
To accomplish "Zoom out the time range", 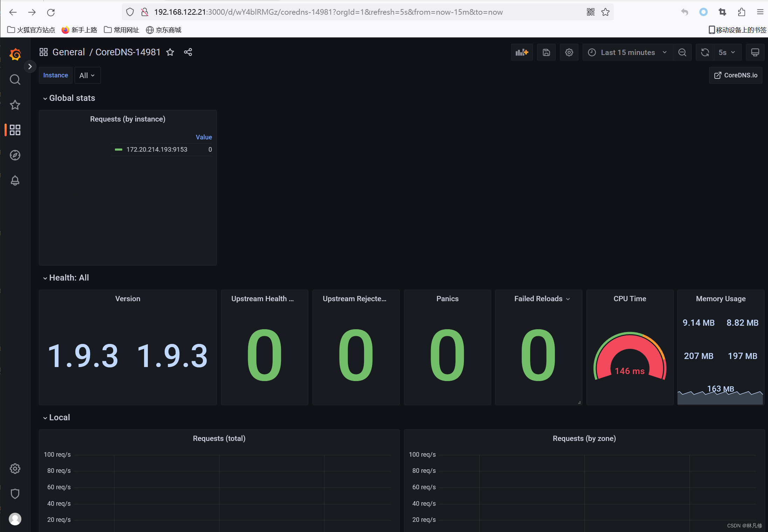I will [x=682, y=53].
